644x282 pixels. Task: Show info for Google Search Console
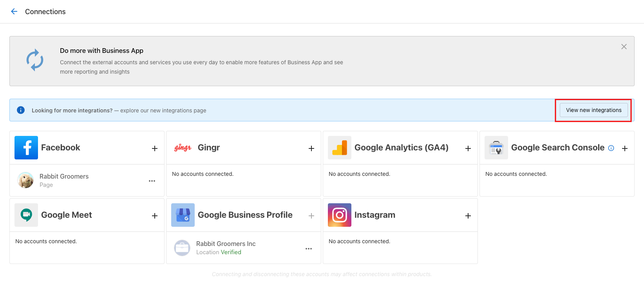611,148
